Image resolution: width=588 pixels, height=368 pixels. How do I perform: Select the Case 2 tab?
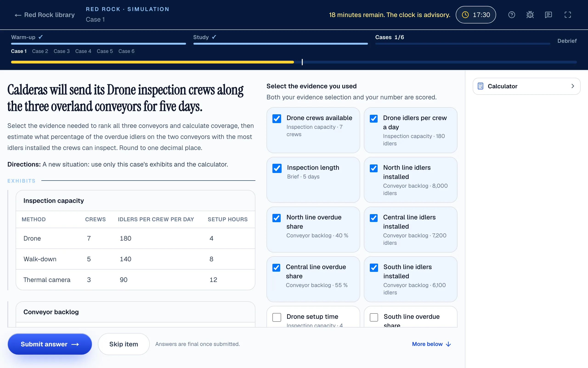click(40, 51)
